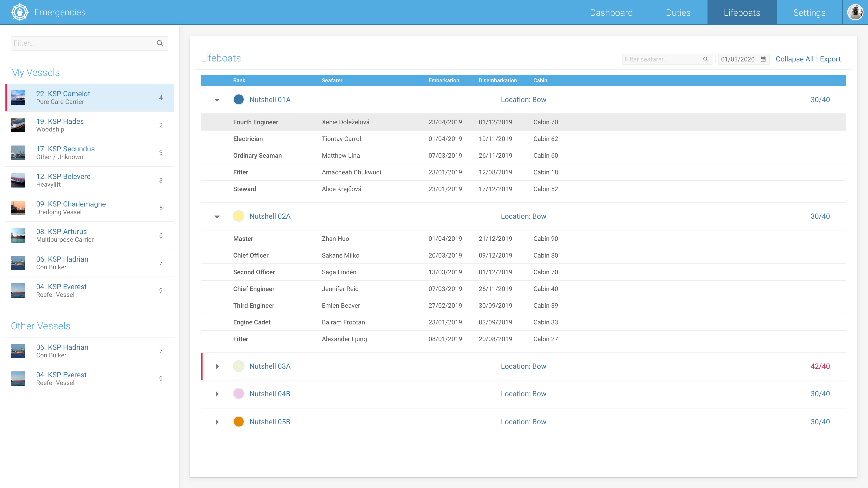Click the blue Nutshell 01A color dot
The image size is (868, 488).
(238, 100)
